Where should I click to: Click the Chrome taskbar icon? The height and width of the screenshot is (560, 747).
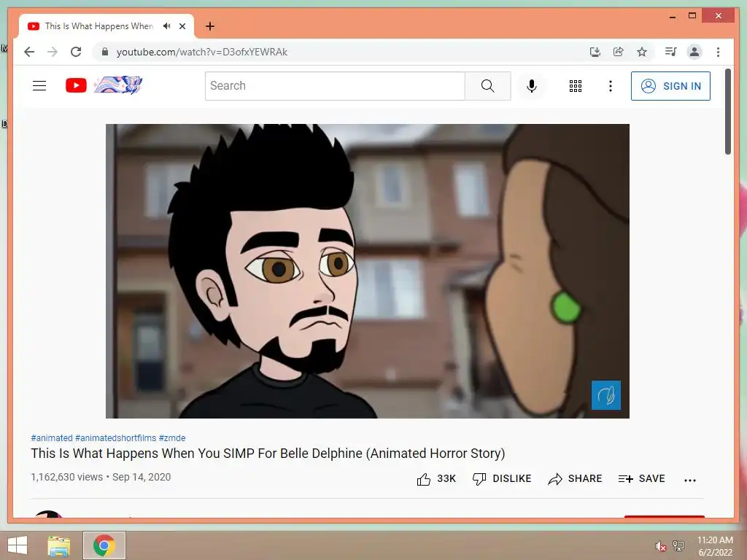(104, 545)
